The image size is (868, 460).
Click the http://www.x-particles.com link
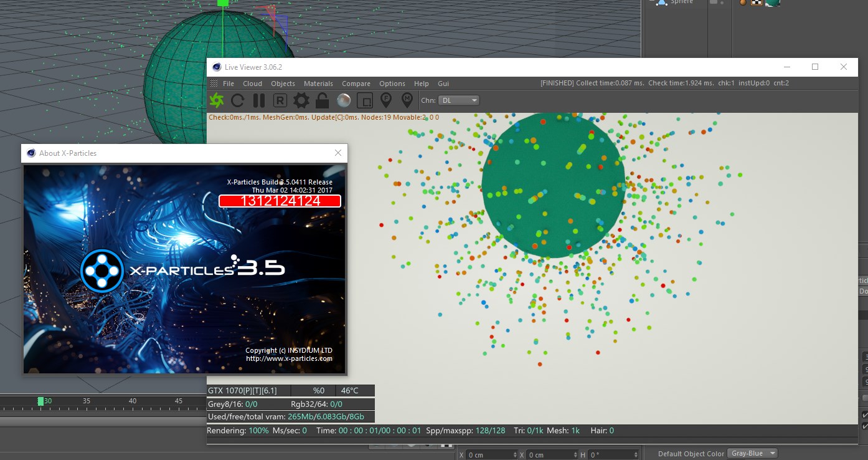(x=289, y=358)
